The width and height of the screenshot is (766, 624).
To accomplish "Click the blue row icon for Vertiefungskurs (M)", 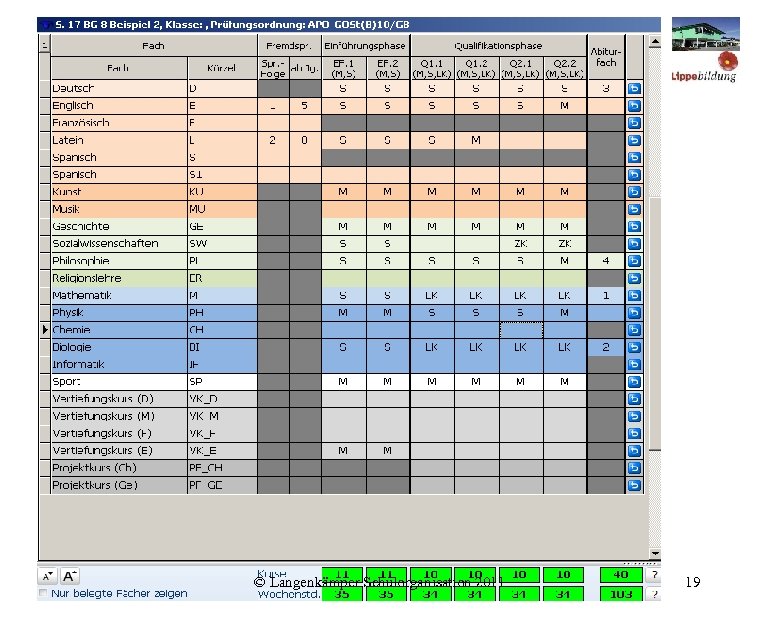I will [634, 416].
